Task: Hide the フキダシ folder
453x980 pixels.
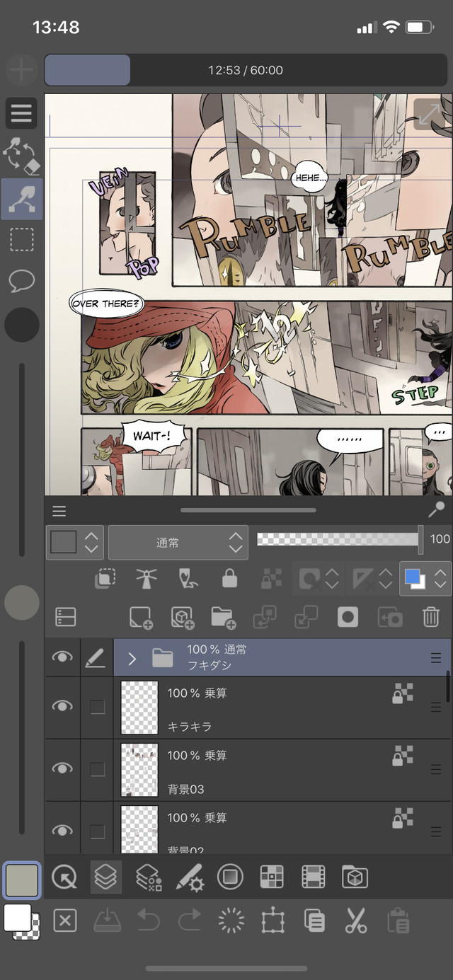Action: click(62, 657)
